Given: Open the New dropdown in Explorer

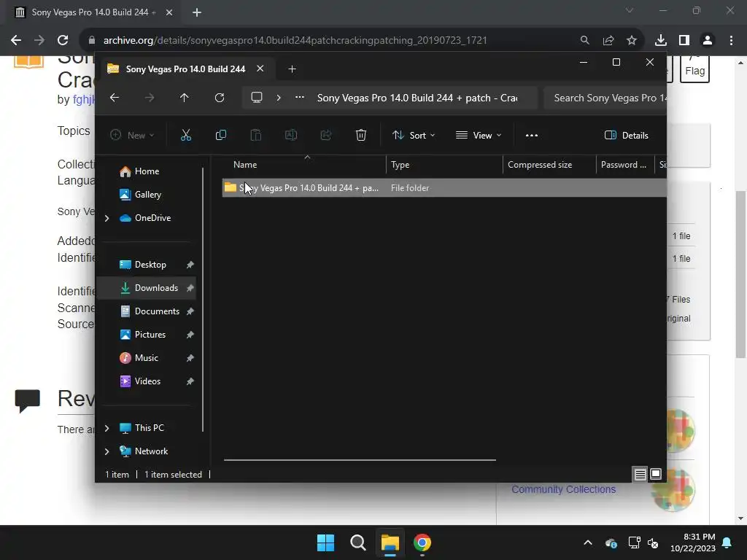Looking at the screenshot, I should pyautogui.click(x=132, y=135).
